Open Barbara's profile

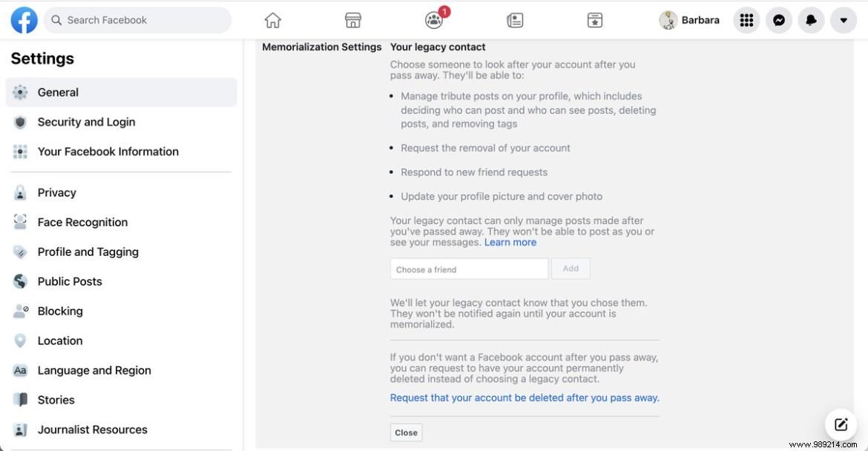tap(689, 21)
